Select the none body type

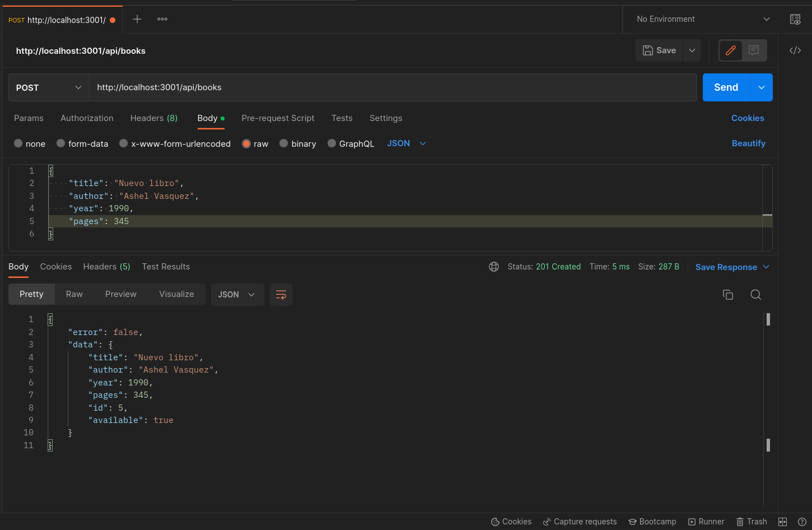[18, 143]
